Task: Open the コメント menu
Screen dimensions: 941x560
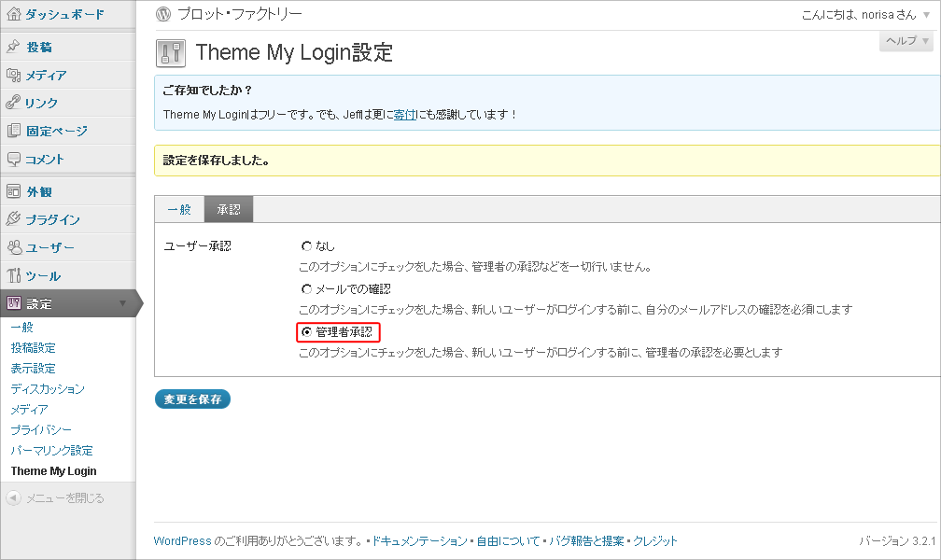Action: click(45, 159)
